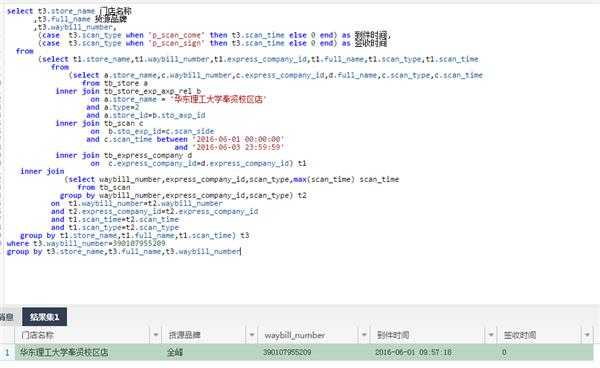The height and width of the screenshot is (368, 600).
Task: Click the inner join tb_scan c line
Action: 99,124
